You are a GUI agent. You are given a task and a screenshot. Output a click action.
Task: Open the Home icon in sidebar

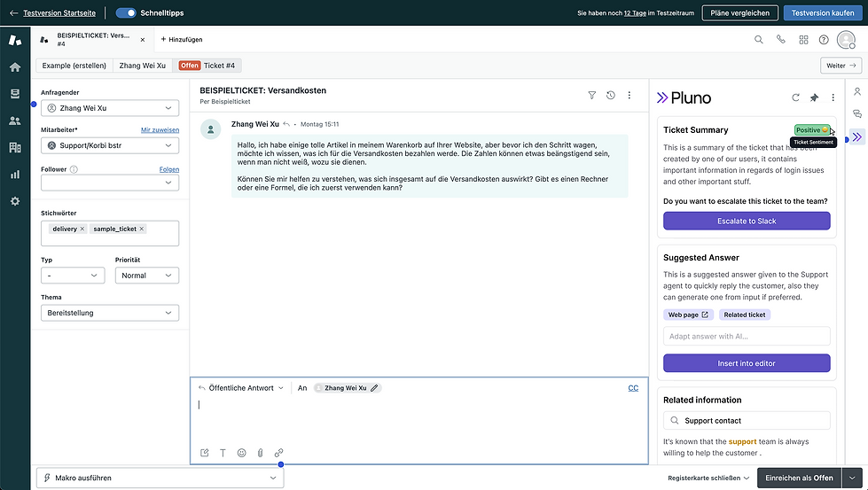(15, 67)
